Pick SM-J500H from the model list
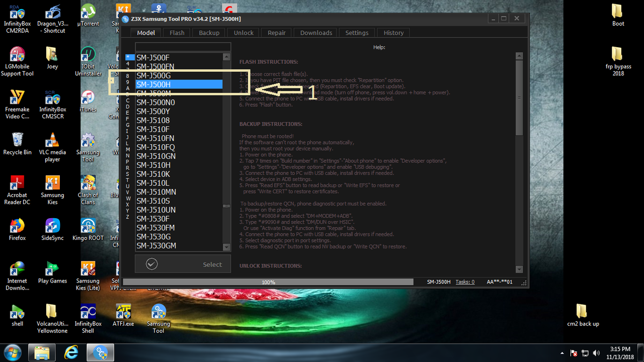The height and width of the screenshot is (362, 644). tap(179, 84)
